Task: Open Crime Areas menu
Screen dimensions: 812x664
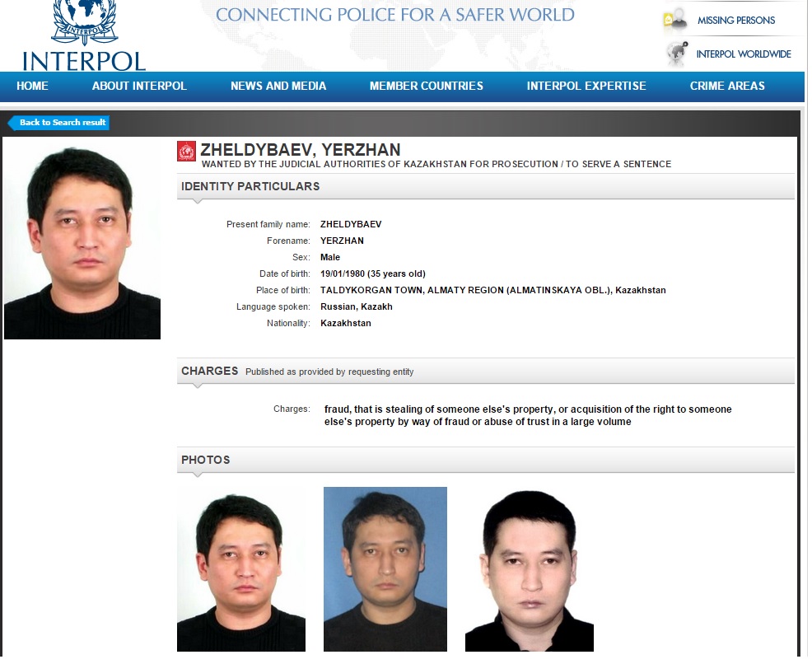Action: click(727, 86)
